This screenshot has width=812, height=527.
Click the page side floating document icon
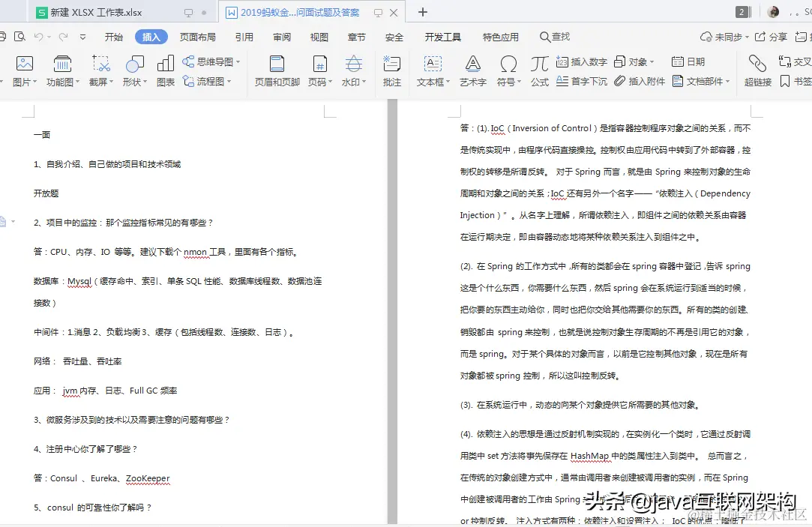(x=3, y=222)
